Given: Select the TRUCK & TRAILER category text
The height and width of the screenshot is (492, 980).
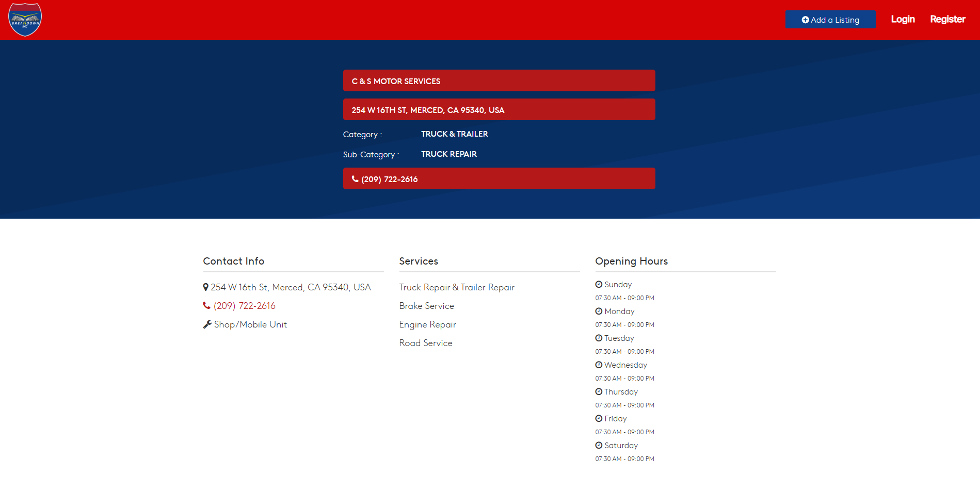Looking at the screenshot, I should (454, 134).
